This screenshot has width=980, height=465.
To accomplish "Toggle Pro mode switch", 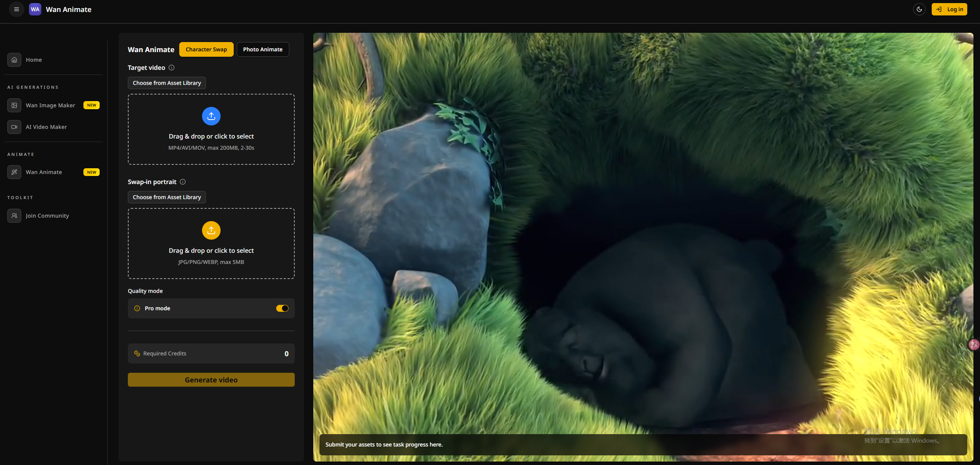I will pos(282,308).
